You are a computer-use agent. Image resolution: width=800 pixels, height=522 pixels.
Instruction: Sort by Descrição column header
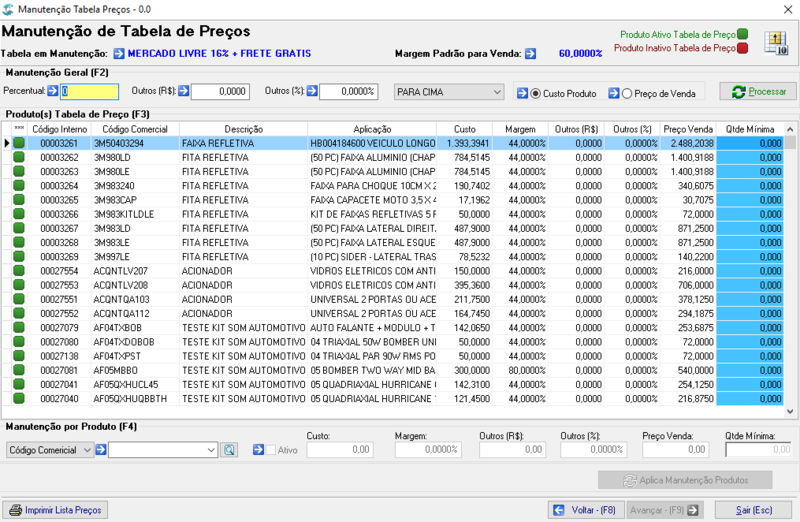pos(243,129)
